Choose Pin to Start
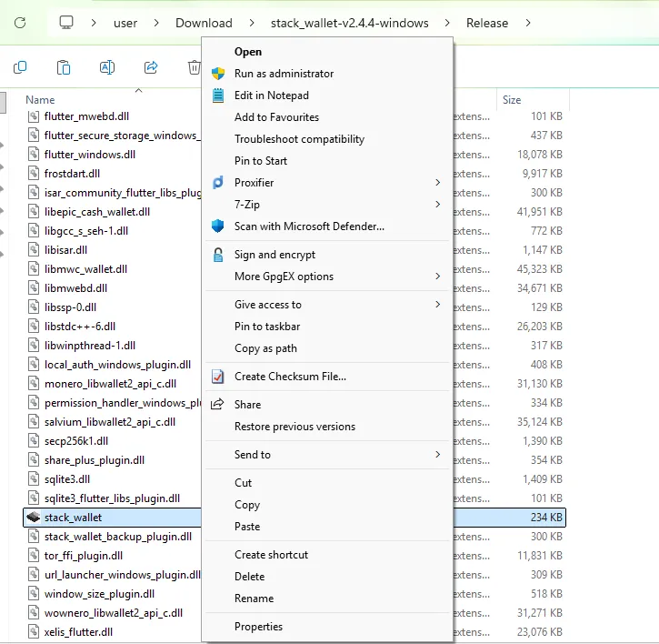This screenshot has height=644, width=659. pos(327,161)
